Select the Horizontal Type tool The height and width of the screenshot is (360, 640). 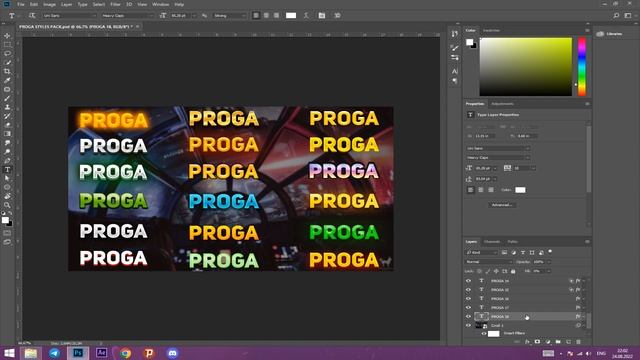7,169
